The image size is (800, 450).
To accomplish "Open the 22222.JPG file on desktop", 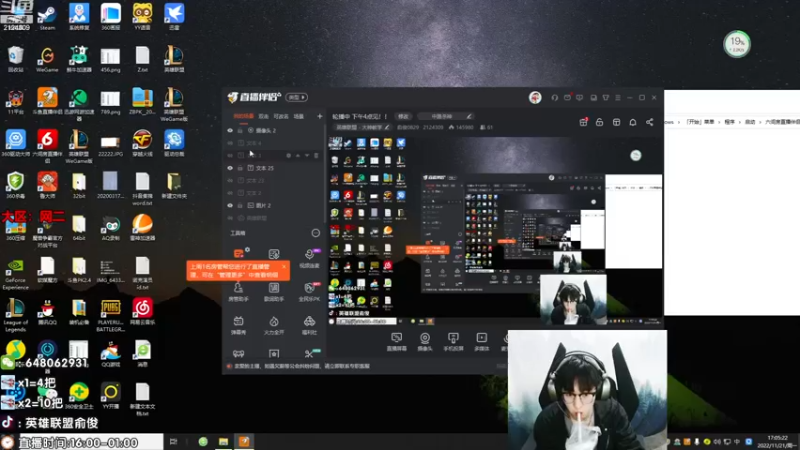I will (x=110, y=143).
